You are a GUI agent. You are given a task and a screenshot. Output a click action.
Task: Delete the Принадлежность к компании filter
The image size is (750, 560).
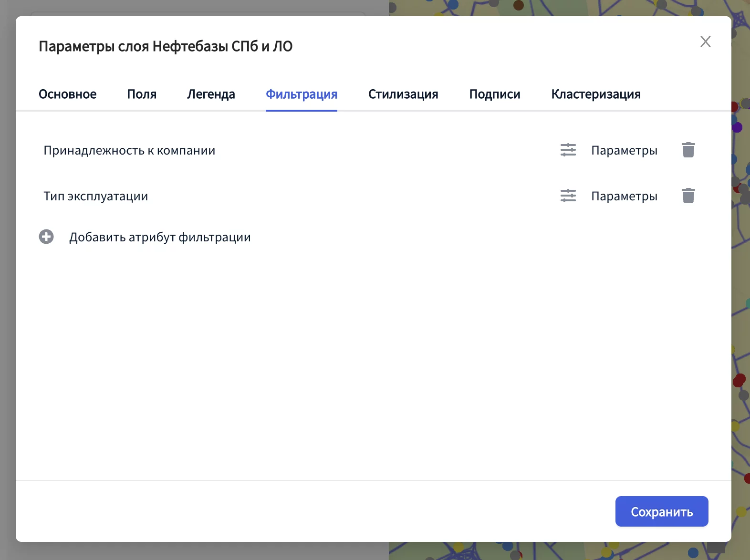[688, 150]
